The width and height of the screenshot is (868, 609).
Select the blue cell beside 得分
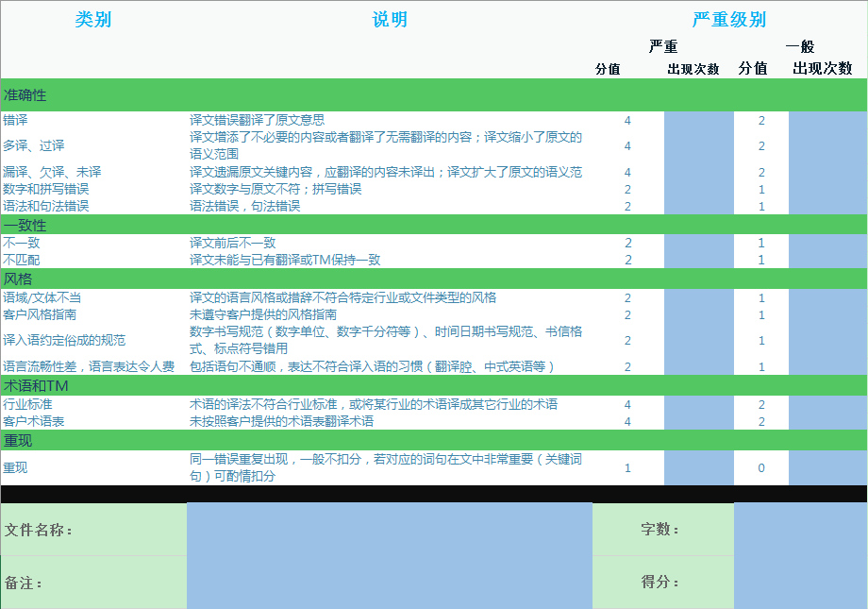tap(800, 583)
